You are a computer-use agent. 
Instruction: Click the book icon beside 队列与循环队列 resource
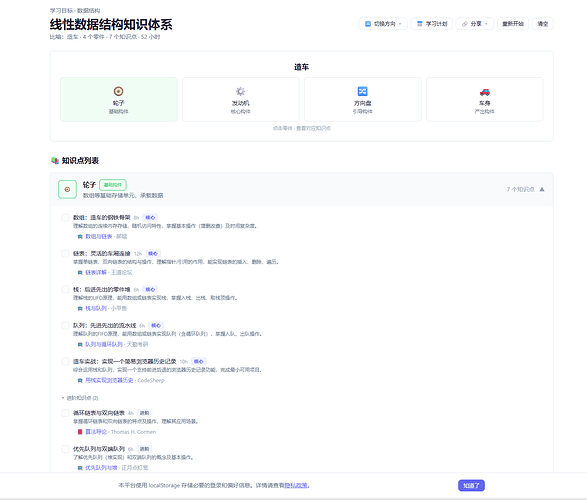point(80,344)
